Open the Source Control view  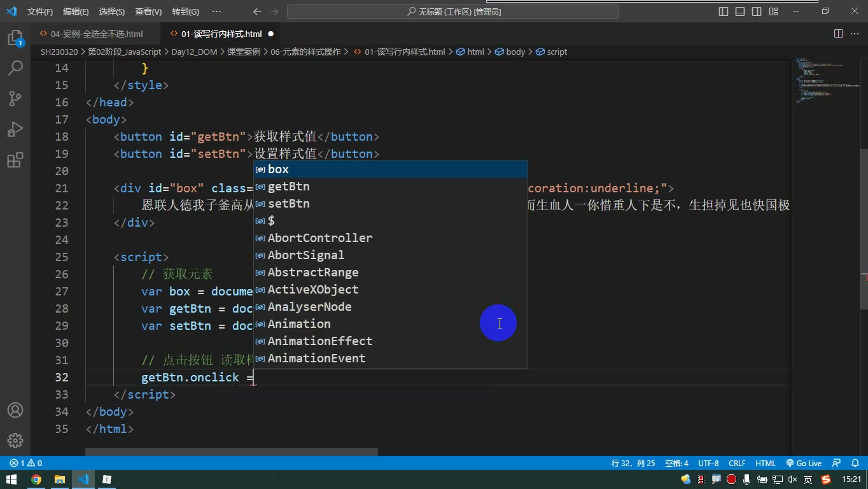click(x=15, y=98)
